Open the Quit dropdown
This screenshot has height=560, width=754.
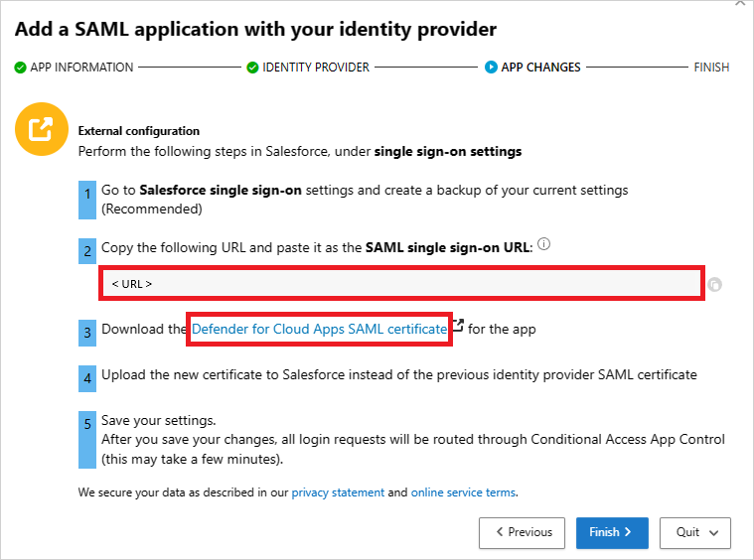click(695, 532)
